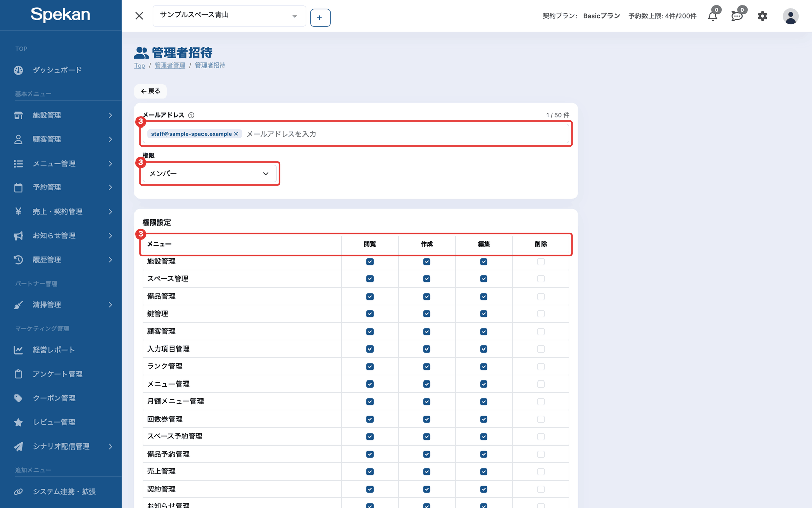This screenshot has width=812, height=508.
Task: Open the chat messages icon
Action: pos(737,16)
